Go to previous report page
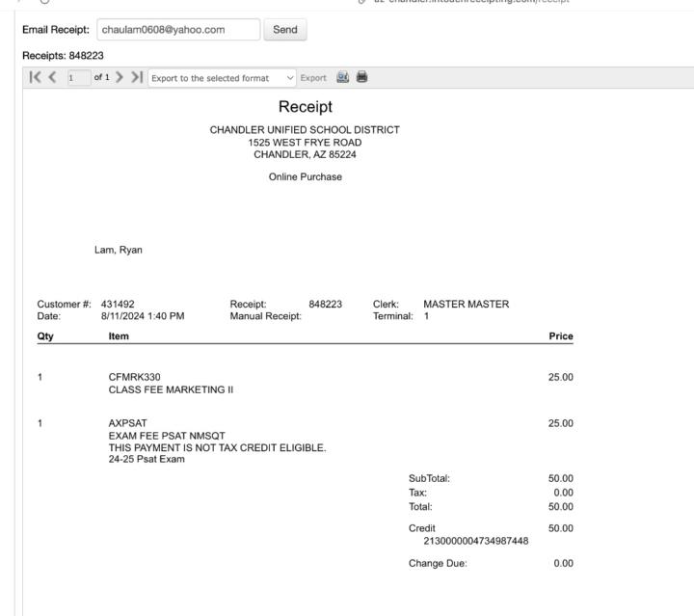 52,77
